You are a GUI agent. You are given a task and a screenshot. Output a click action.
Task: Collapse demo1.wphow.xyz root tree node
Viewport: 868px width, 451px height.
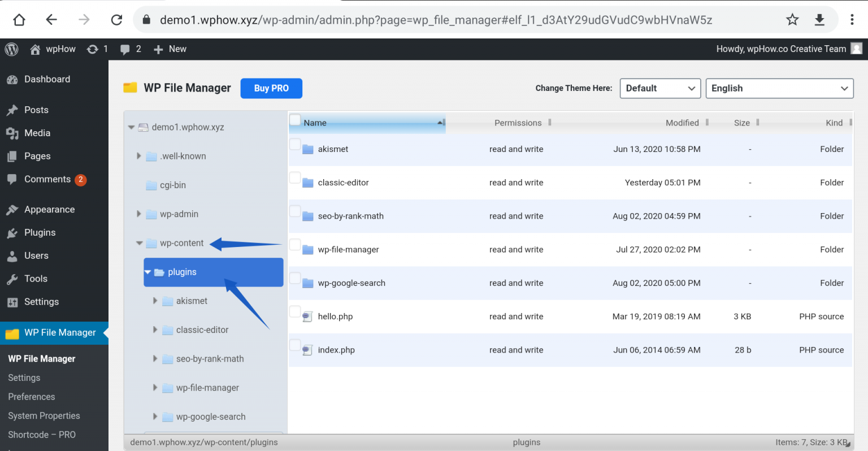pos(131,128)
